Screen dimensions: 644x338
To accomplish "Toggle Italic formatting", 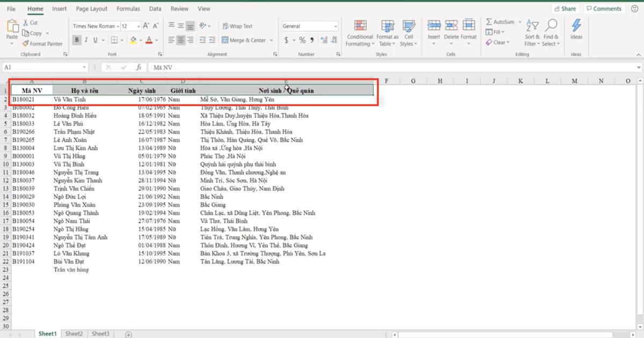I will pyautogui.click(x=86, y=40).
